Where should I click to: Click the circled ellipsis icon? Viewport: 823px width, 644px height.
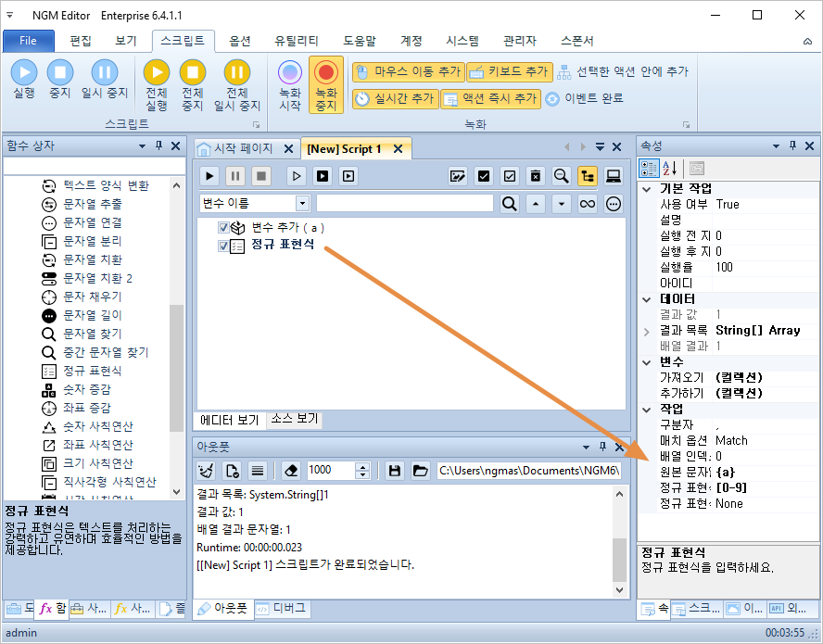pos(613,204)
